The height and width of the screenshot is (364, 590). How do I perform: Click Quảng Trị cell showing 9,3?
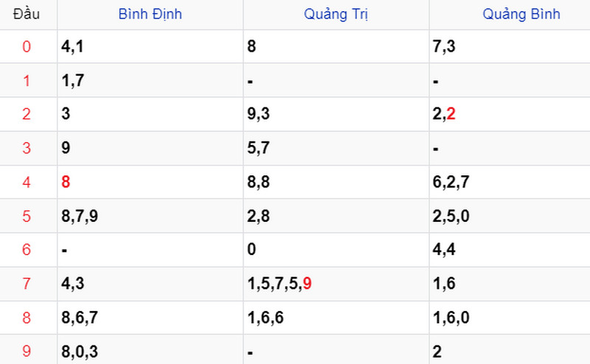260,114
